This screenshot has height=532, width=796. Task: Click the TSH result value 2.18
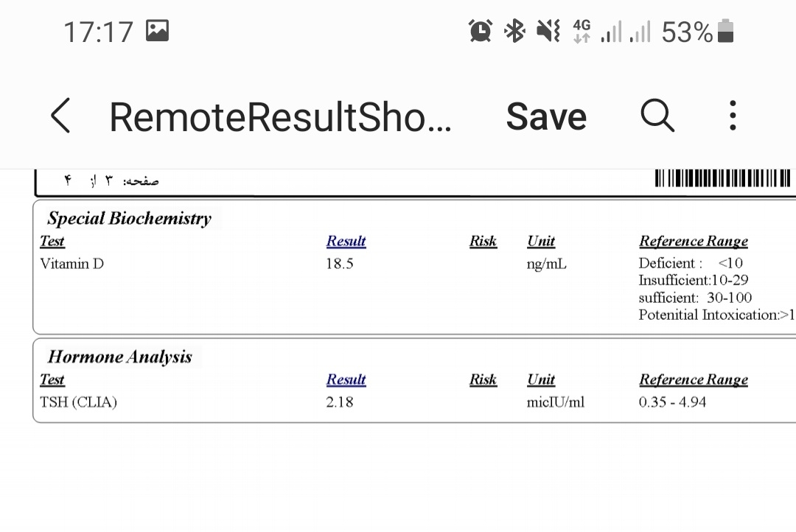(339, 402)
